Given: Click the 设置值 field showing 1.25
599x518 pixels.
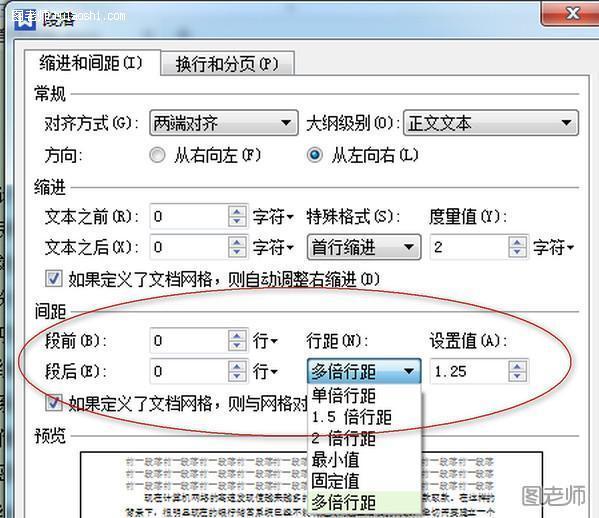Looking at the screenshot, I should coord(470,371).
